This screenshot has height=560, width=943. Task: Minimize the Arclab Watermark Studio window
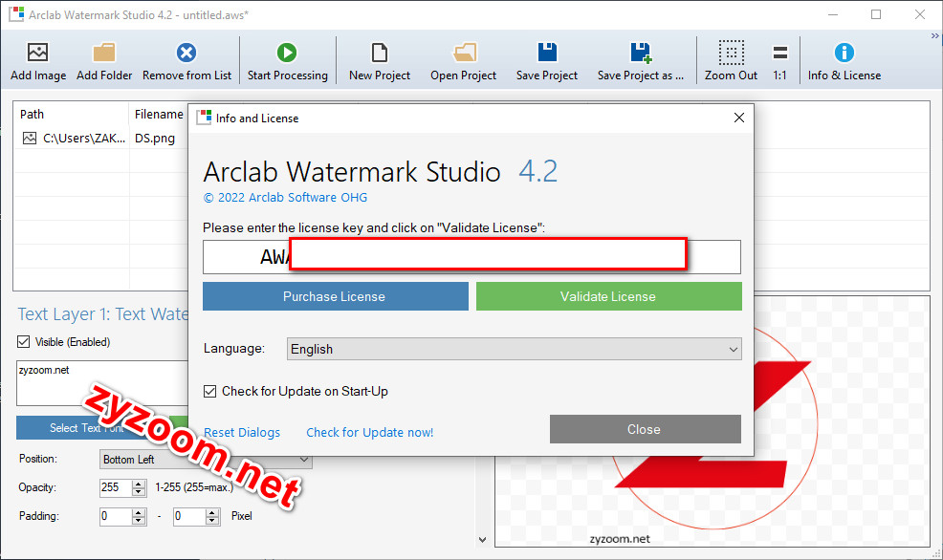833,14
